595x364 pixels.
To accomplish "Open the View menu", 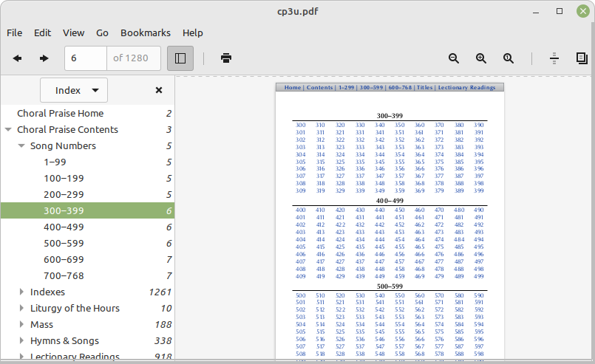I will point(74,33).
